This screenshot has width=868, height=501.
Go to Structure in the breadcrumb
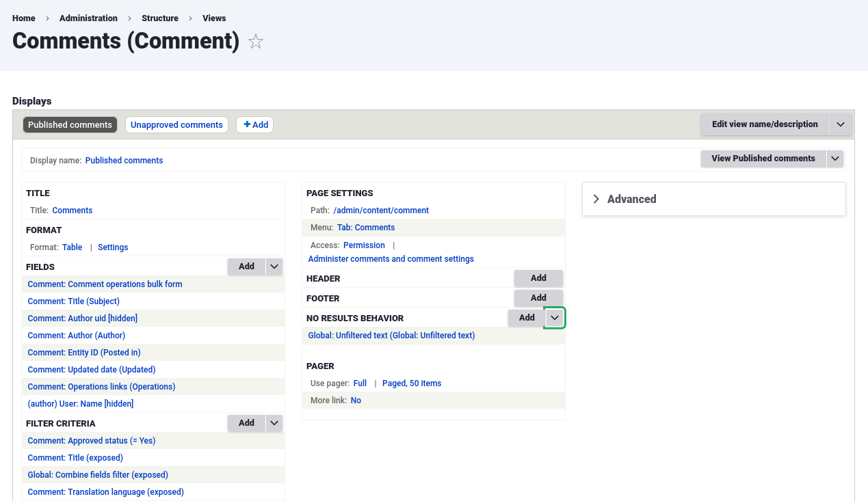(160, 18)
